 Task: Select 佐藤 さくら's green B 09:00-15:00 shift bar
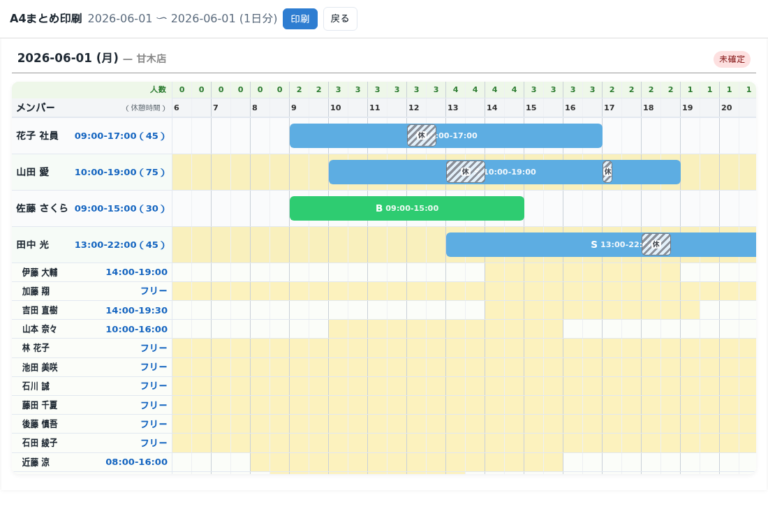[x=407, y=208]
